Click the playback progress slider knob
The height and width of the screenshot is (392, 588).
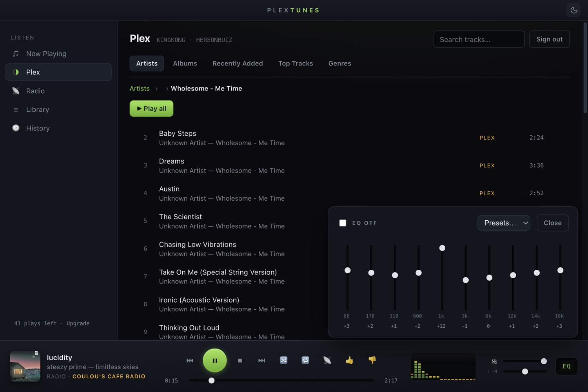212,381
